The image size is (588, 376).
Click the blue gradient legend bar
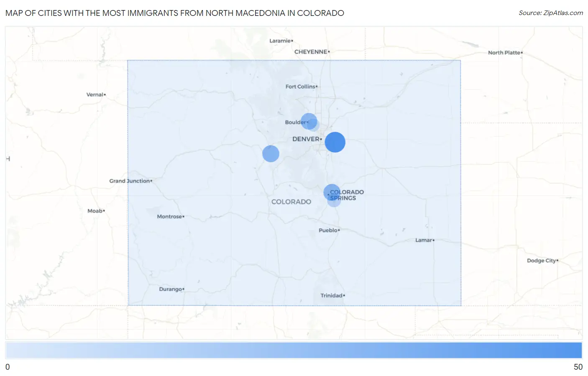coord(294,350)
